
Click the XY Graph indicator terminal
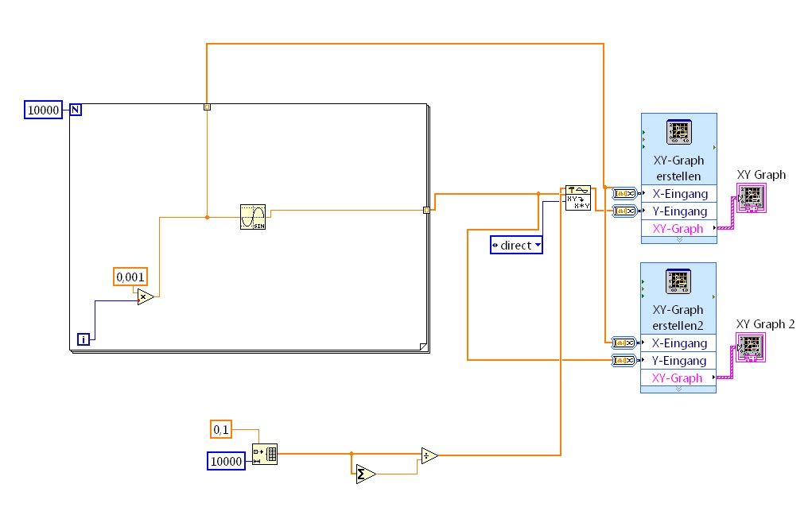coord(752,199)
